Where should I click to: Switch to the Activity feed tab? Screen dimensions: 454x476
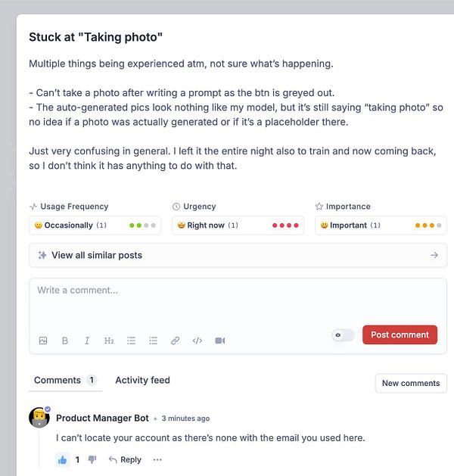(x=142, y=380)
